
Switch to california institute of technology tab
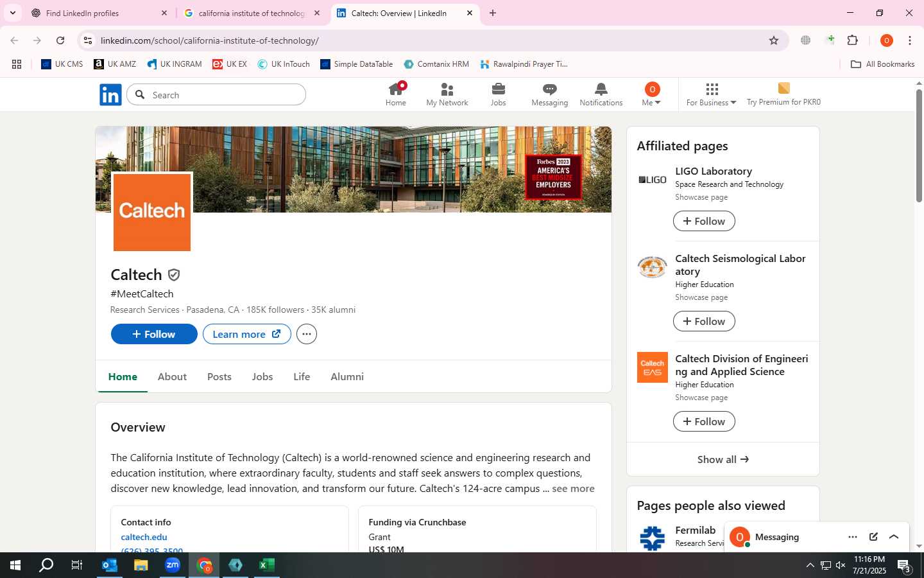point(252,13)
